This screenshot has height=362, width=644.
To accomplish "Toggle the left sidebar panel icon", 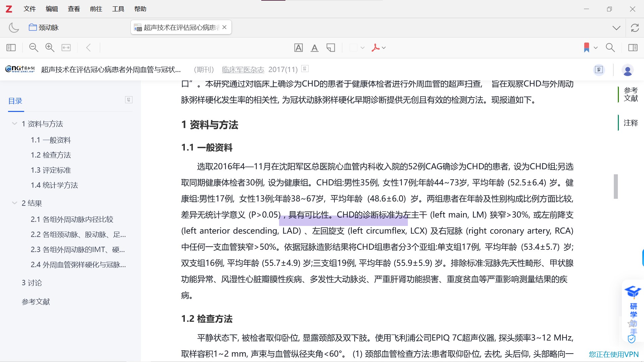I will coord(11,48).
